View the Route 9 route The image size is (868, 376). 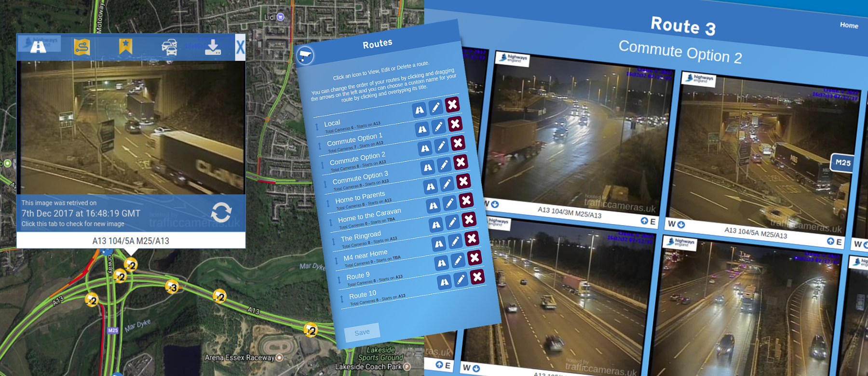442,263
